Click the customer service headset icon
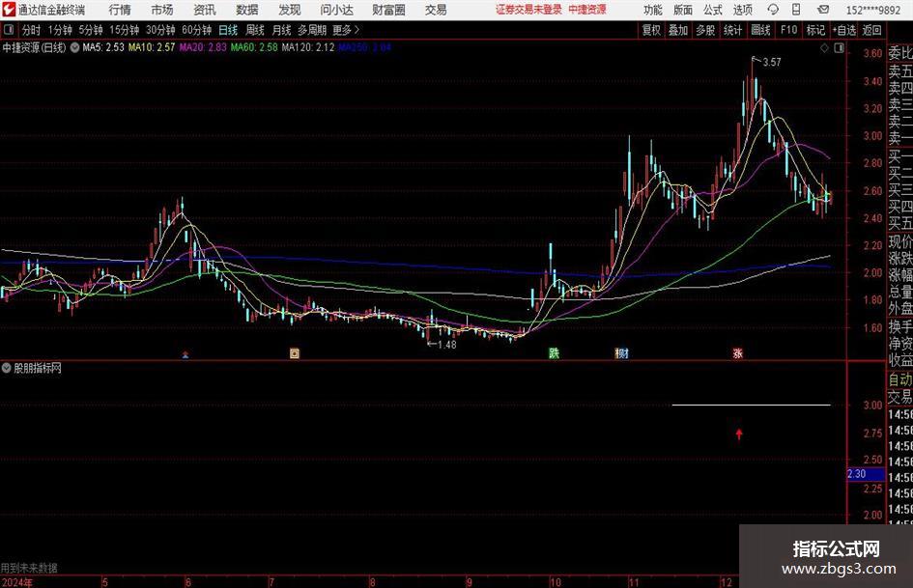The width and height of the screenshot is (913, 588). pyautogui.click(x=773, y=10)
